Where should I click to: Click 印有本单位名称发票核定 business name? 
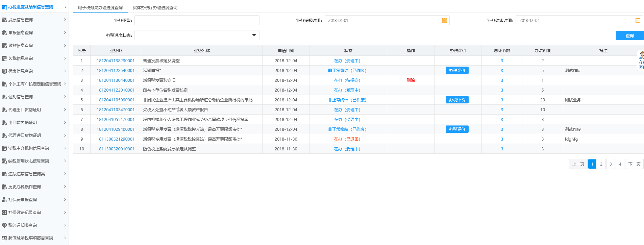pos(165,90)
